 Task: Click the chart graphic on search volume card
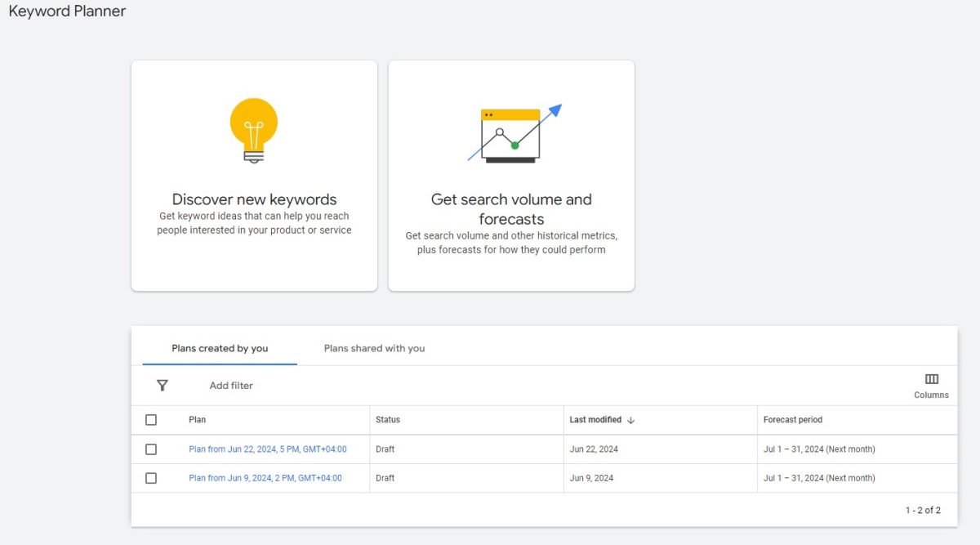tap(514, 133)
